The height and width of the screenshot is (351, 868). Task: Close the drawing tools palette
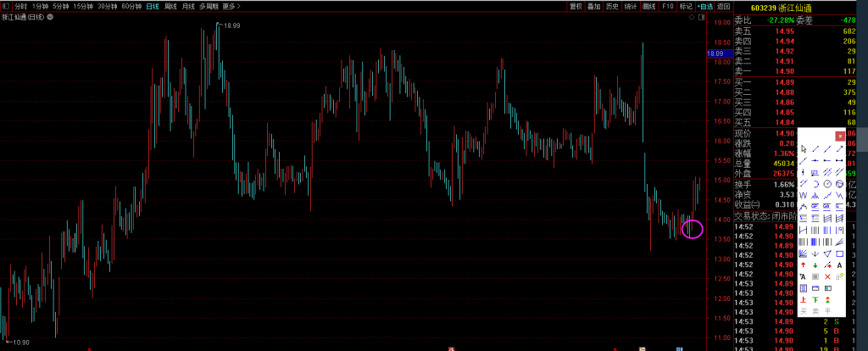point(839,136)
